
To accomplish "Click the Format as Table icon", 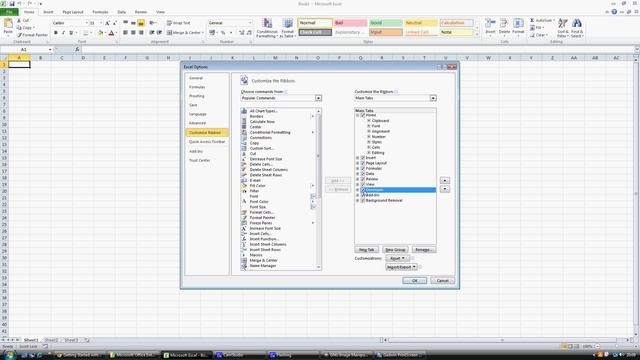I will click(288, 24).
